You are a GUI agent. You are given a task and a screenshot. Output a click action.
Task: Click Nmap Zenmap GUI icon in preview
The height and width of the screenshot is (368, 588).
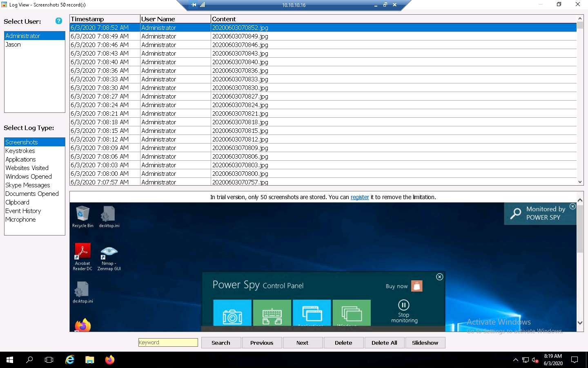[x=109, y=258]
